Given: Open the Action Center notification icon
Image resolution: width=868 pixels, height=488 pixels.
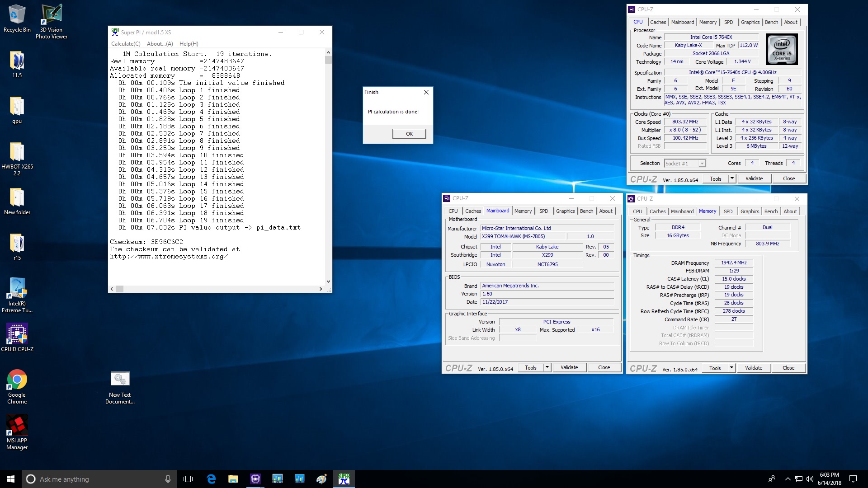Looking at the screenshot, I should (853, 479).
